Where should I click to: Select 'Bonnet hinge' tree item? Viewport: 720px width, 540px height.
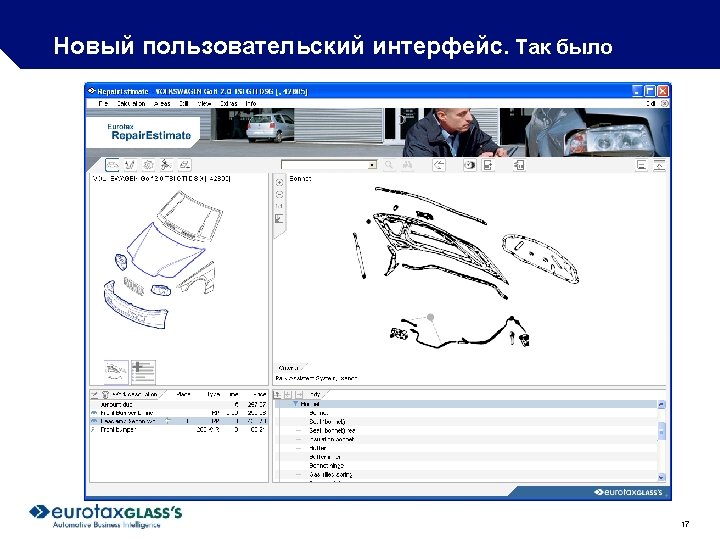tap(326, 466)
